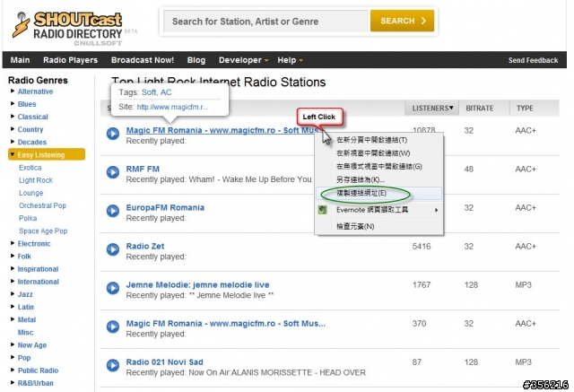Open the R&B/Urban genre link

click(36, 383)
